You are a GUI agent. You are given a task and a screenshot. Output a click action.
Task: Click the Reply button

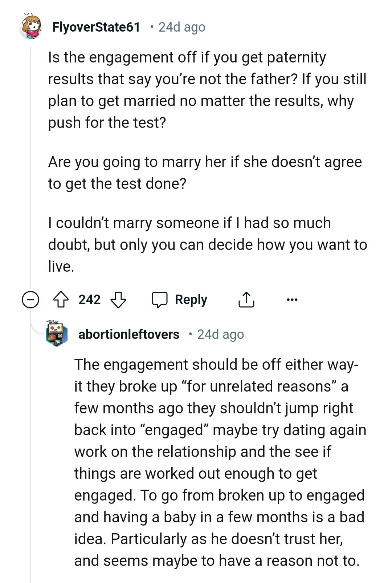click(191, 299)
